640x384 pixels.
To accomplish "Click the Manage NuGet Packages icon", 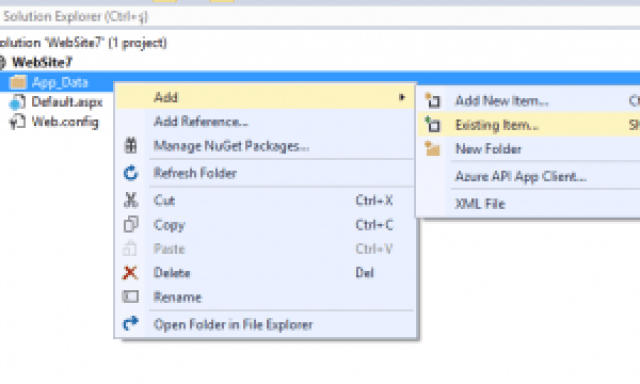I will [x=131, y=145].
